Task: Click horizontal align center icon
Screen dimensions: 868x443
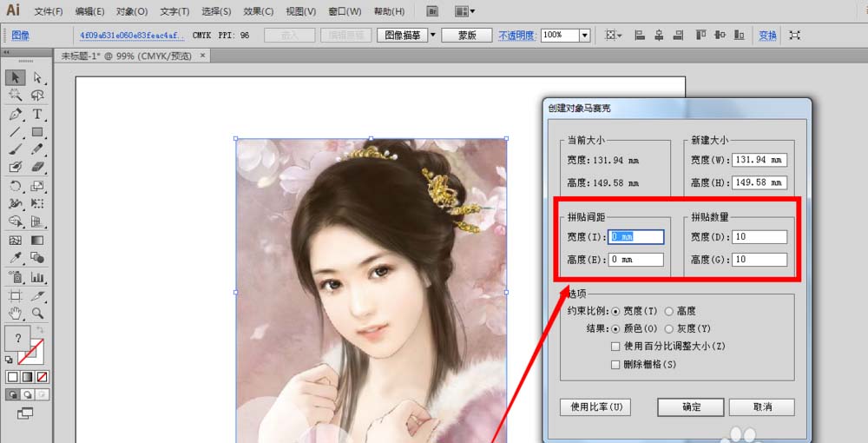Action: (x=659, y=35)
